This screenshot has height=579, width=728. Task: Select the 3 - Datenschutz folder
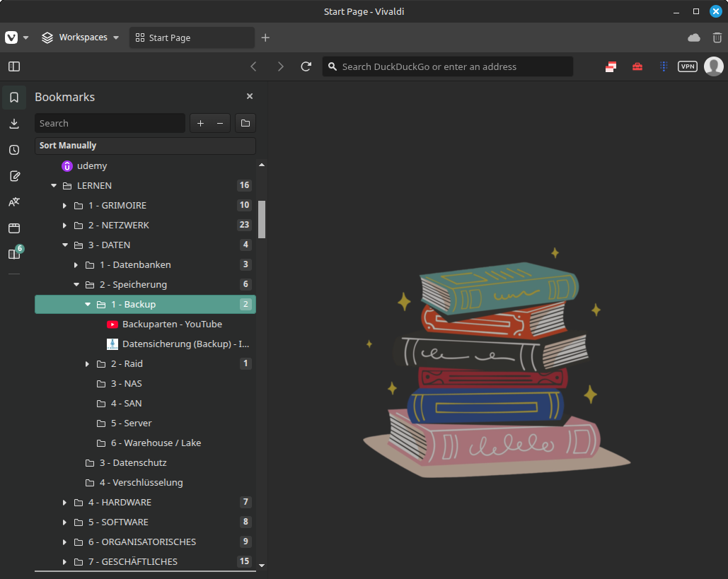(x=145, y=462)
